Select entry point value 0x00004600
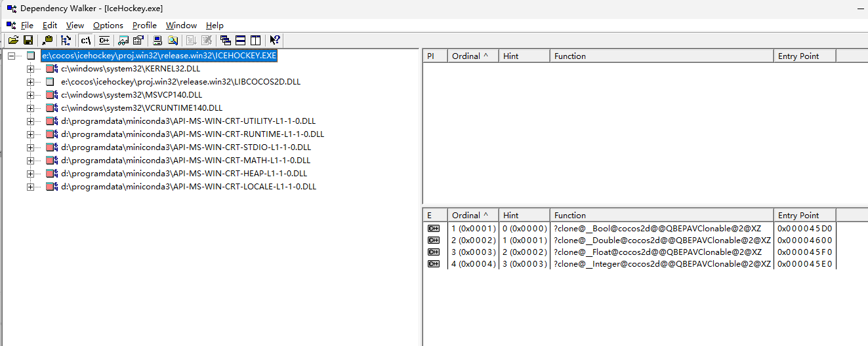This screenshot has height=346, width=868. point(804,240)
